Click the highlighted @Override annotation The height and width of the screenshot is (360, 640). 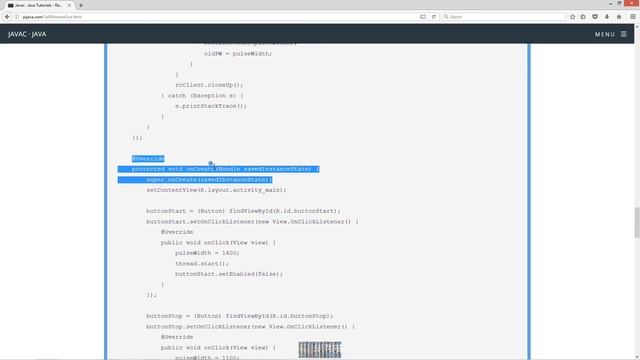coord(148,158)
